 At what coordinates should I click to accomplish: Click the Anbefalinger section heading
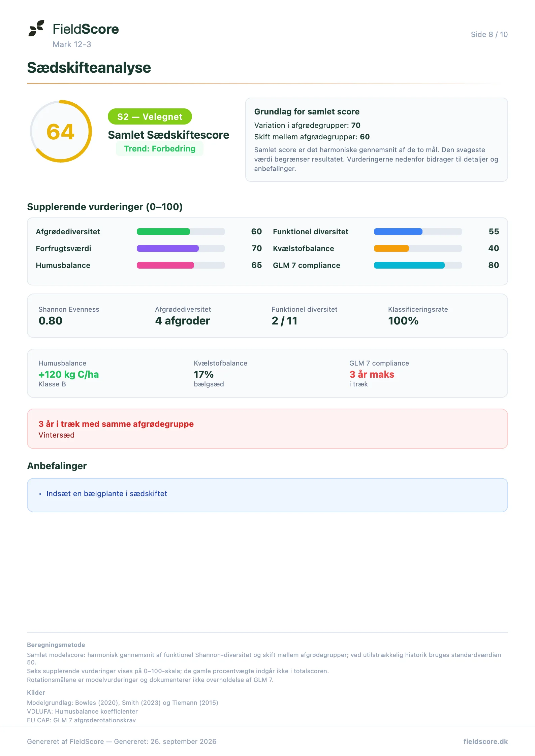57,466
